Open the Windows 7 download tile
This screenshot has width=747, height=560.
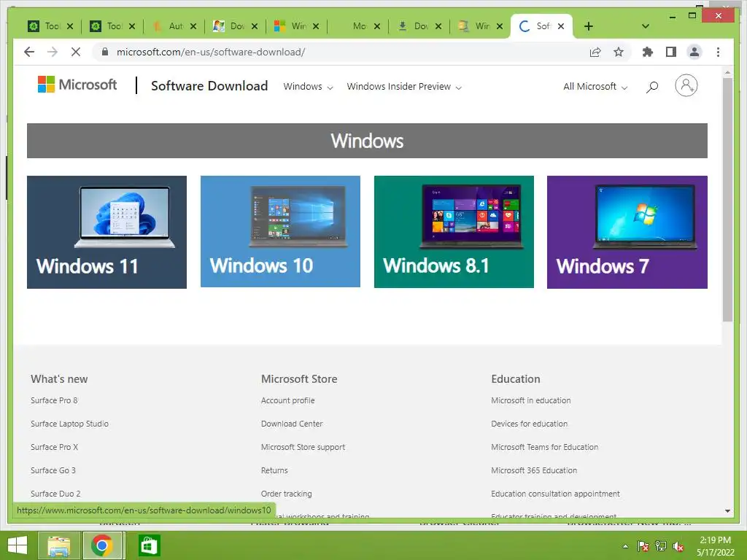click(627, 232)
